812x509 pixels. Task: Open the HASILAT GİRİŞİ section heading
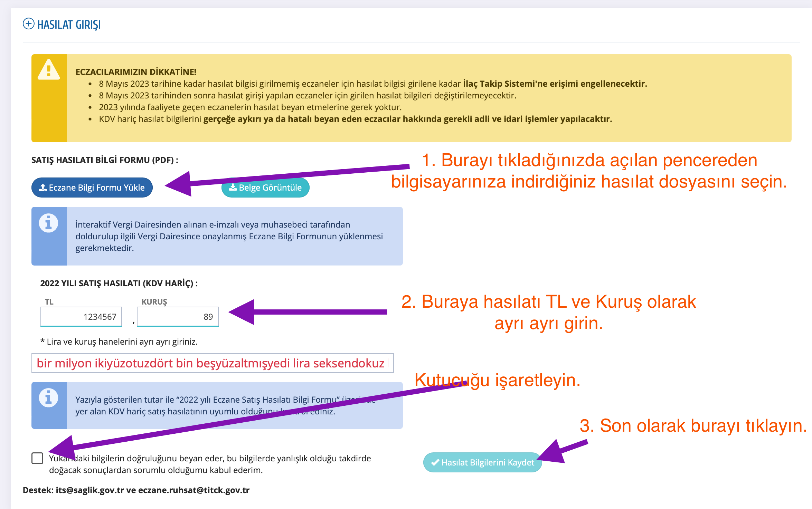pyautogui.click(x=69, y=25)
